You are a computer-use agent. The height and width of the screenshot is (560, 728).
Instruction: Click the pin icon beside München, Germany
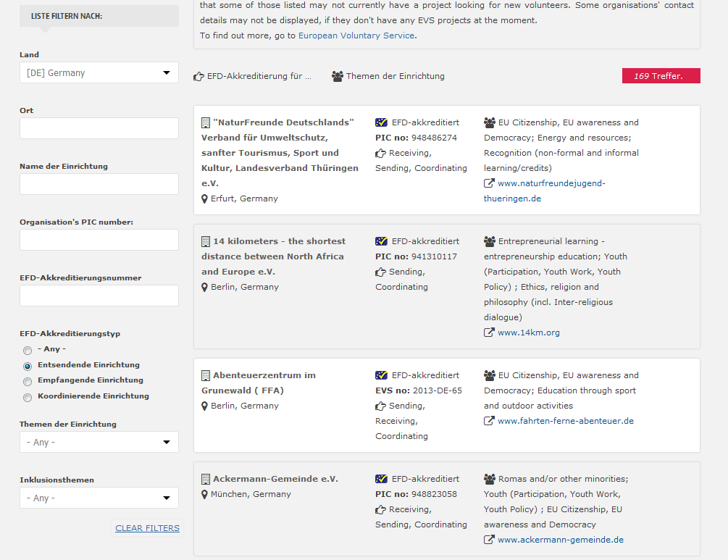coord(205,494)
